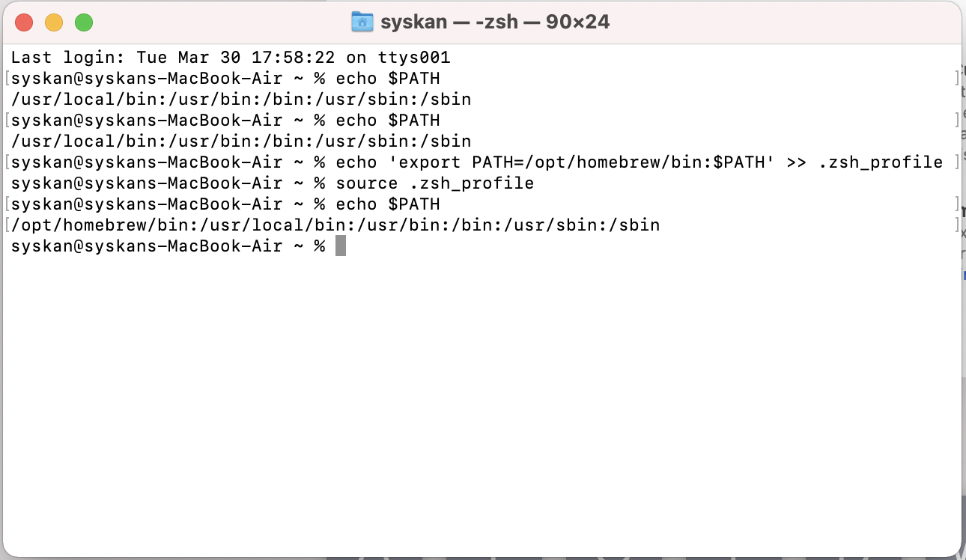The width and height of the screenshot is (966, 560).
Task: Click the mark bracket left of the /opt/homebrew output
Action: click(x=6, y=225)
